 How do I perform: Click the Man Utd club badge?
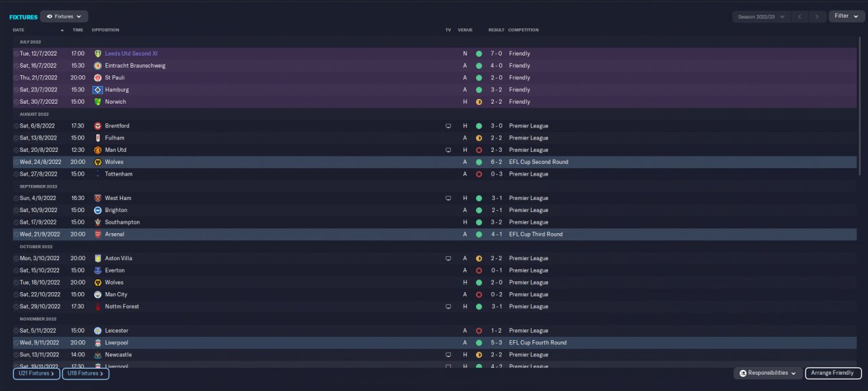98,150
